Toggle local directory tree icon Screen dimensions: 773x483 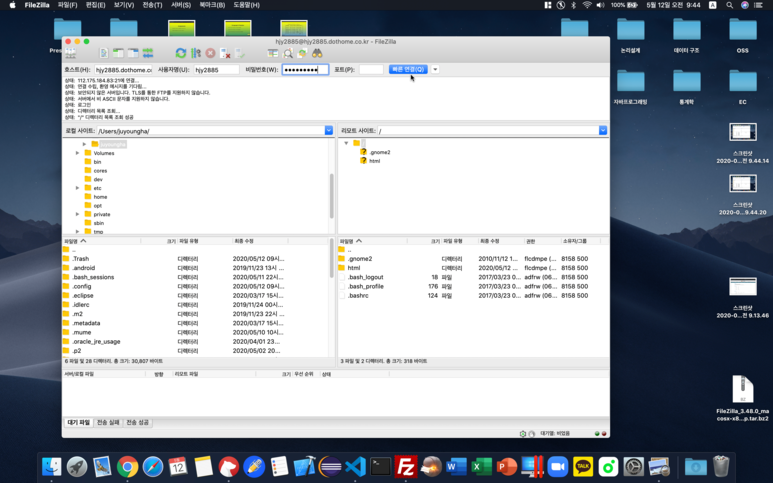tap(118, 53)
